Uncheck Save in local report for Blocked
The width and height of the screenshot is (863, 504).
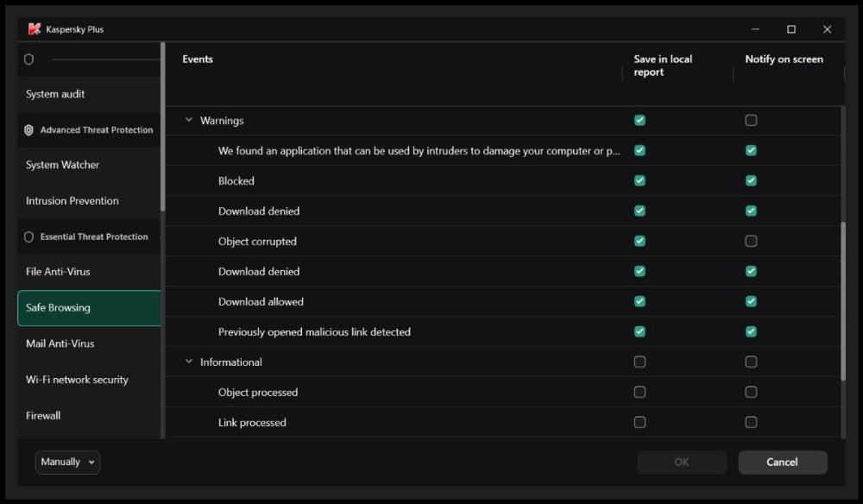pyautogui.click(x=639, y=180)
